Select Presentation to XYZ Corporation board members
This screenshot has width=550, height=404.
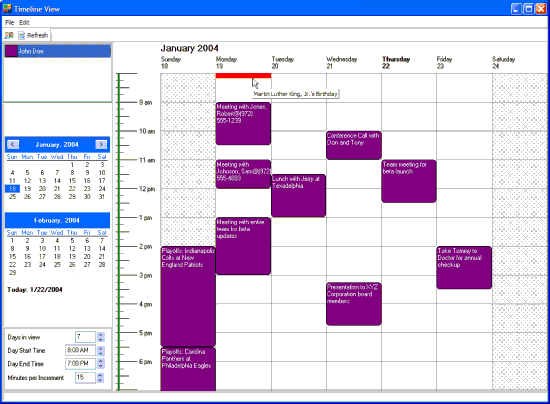tap(354, 304)
